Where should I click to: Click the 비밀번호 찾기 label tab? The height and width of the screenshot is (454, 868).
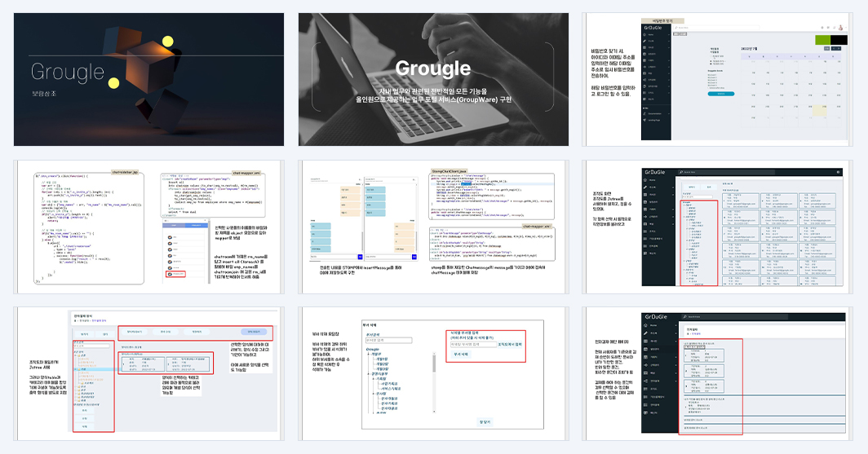click(662, 20)
